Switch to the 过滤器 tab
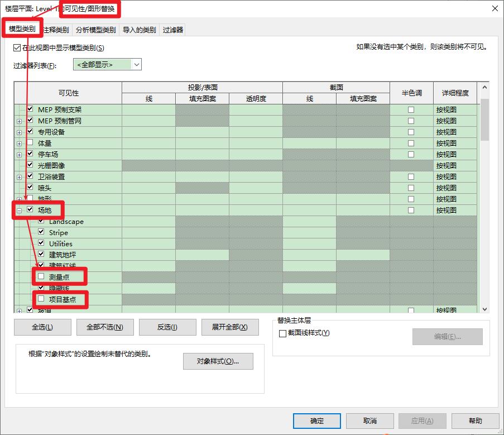The image size is (504, 435). [172, 30]
